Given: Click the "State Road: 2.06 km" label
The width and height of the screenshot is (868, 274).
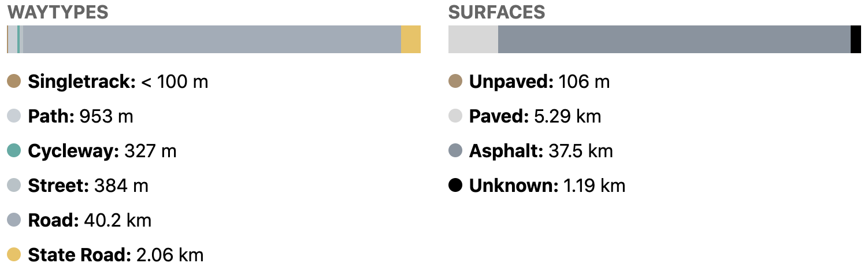Looking at the screenshot, I should tap(116, 254).
